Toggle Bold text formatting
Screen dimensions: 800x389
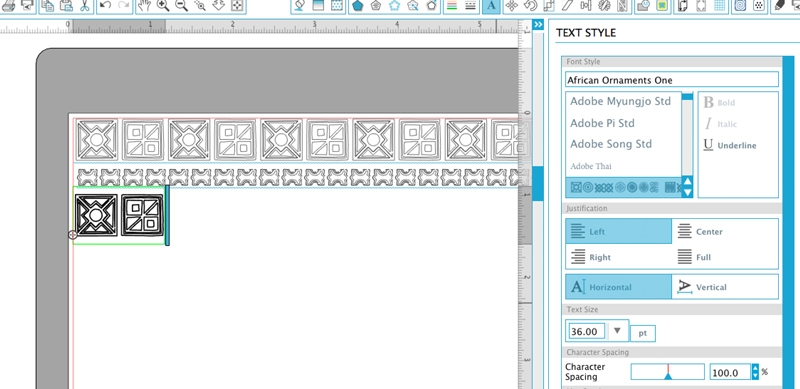click(719, 103)
